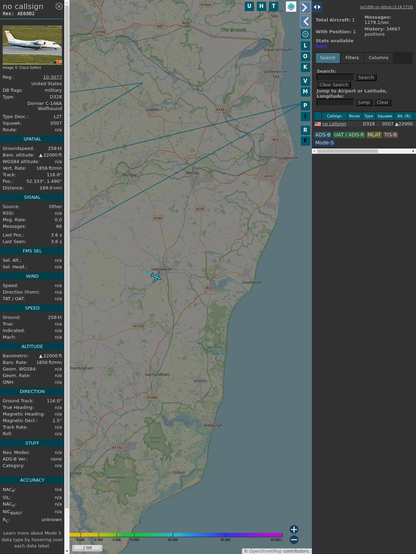The width and height of the screenshot is (416, 554).
Task: Collapse sidebar with left chevron arrow
Action: 305,22
